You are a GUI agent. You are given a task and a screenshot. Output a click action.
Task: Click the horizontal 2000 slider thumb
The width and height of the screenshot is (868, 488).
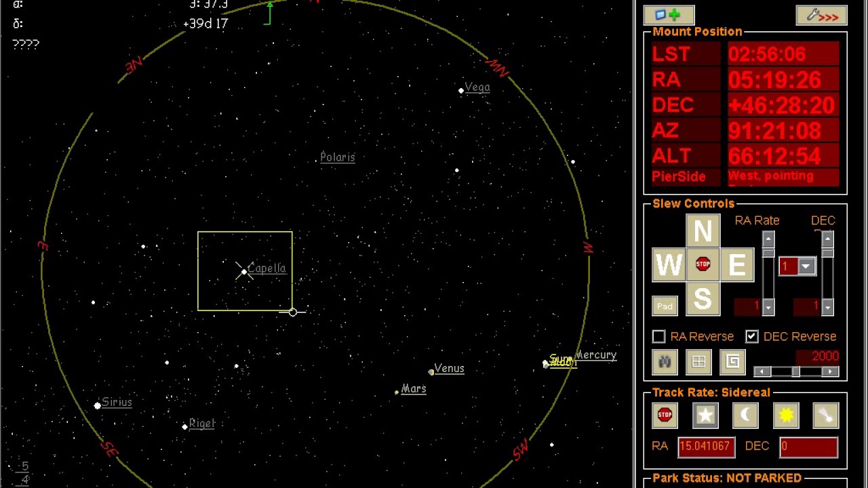pos(795,371)
